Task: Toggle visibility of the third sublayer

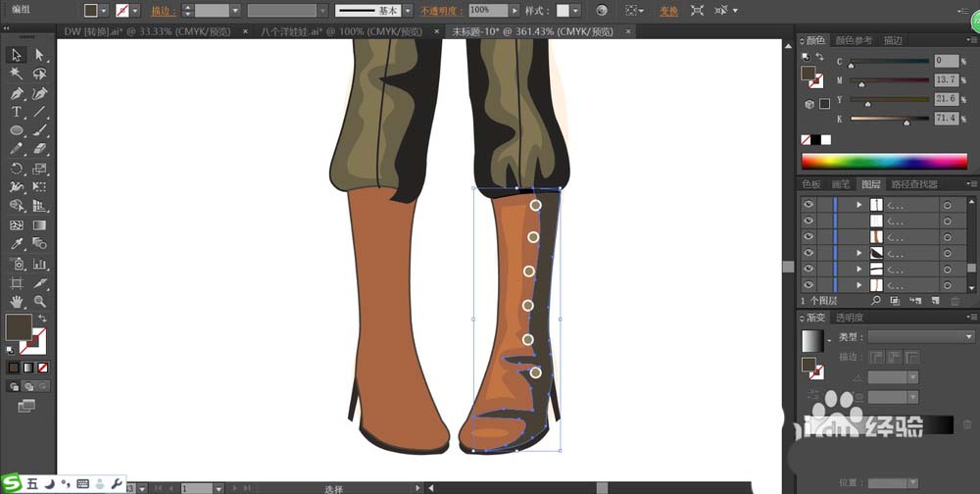Action: 808,237
